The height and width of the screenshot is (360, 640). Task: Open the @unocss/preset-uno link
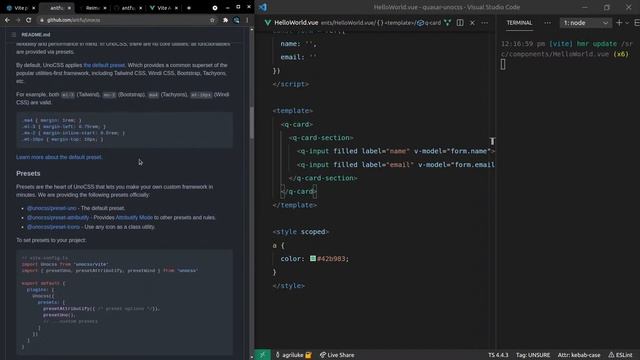(51, 208)
